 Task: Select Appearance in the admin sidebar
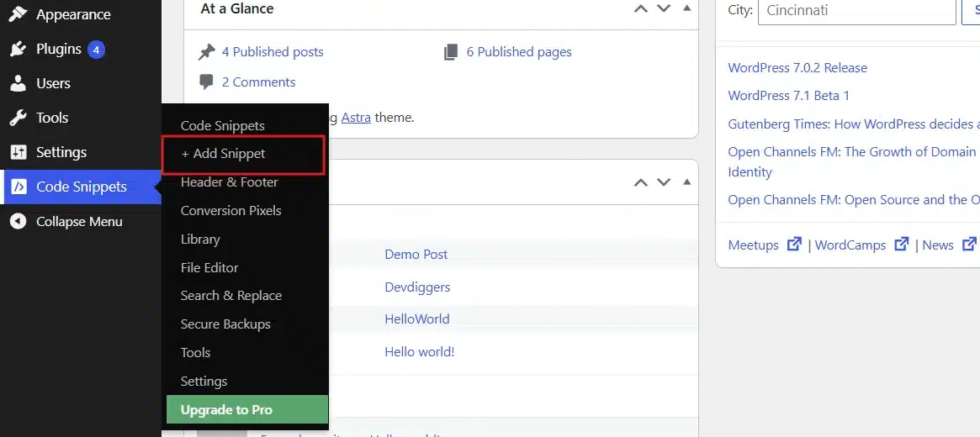pyautogui.click(x=73, y=14)
